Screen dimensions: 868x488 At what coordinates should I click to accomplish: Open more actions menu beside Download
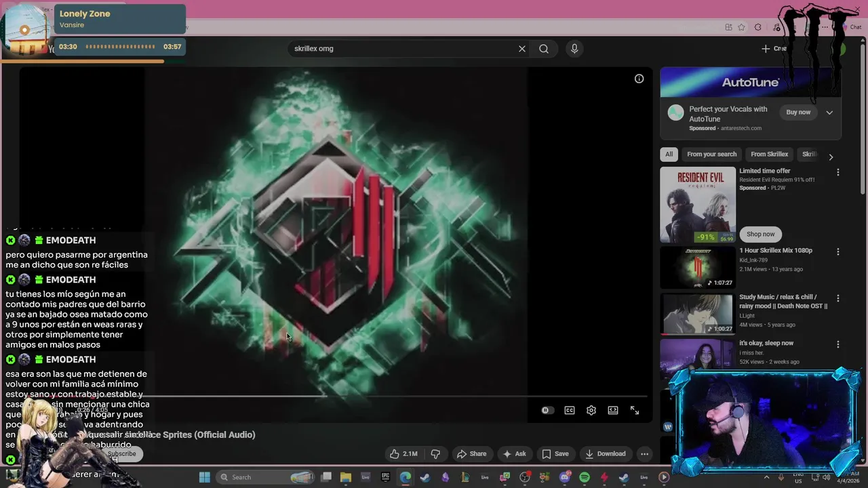pos(645,453)
